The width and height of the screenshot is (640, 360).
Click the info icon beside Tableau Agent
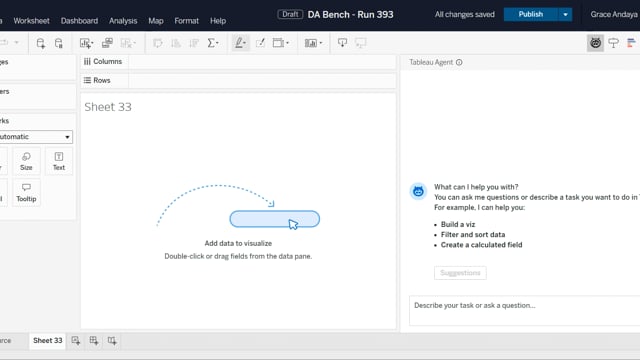[x=459, y=62]
